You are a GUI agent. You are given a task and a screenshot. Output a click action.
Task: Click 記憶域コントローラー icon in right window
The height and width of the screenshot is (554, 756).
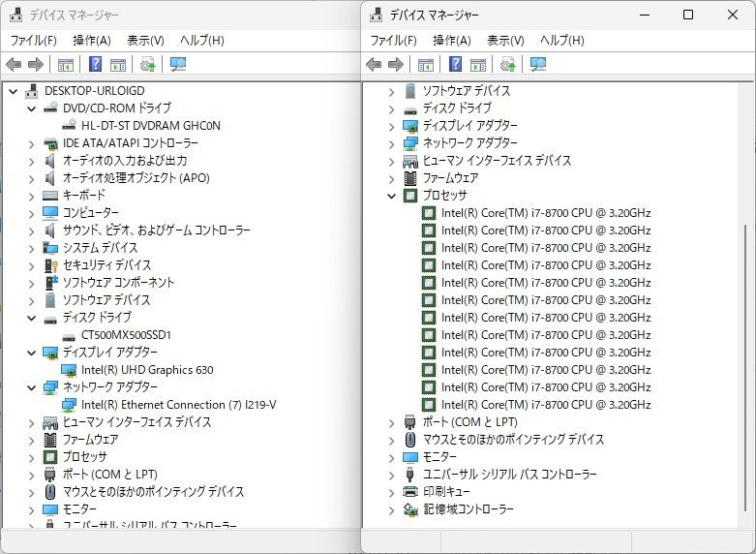[410, 509]
